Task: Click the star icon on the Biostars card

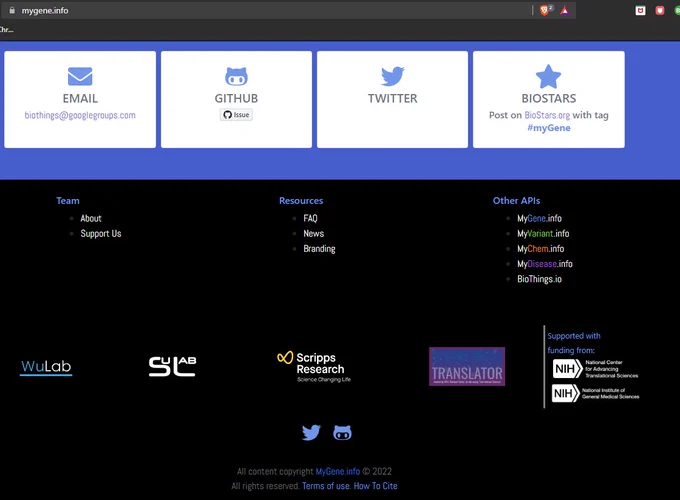Action: pyautogui.click(x=549, y=76)
